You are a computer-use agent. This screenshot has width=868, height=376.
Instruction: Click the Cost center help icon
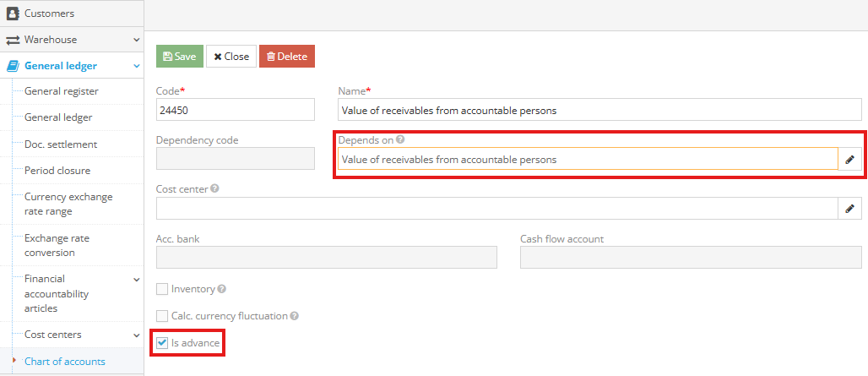(215, 189)
